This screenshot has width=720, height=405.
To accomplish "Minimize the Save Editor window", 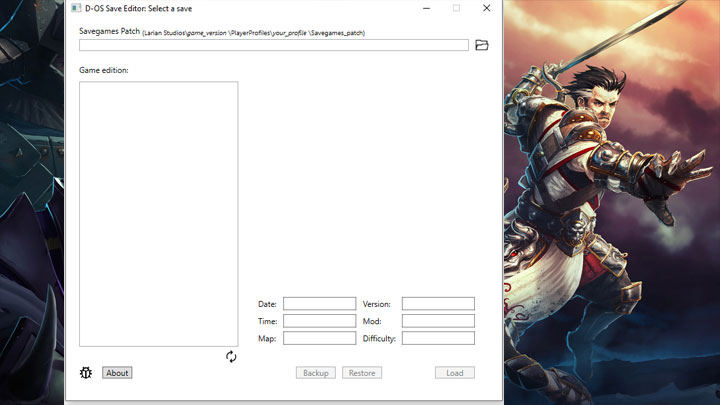I will tap(427, 8).
